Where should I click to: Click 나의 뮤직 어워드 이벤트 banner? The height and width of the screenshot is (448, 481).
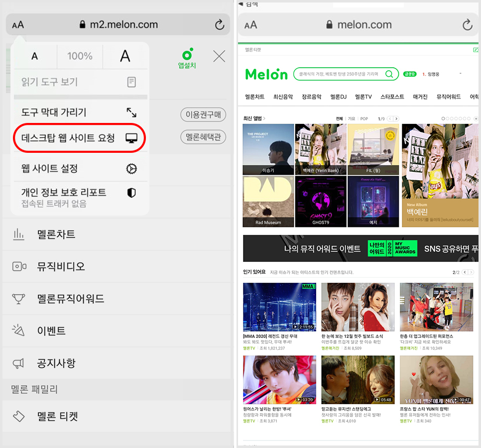point(361,248)
